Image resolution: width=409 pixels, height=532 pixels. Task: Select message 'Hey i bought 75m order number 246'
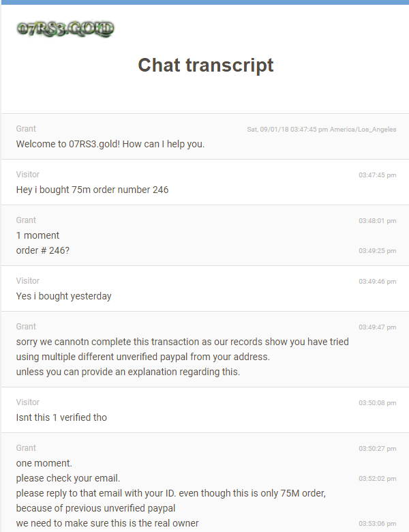92,190
